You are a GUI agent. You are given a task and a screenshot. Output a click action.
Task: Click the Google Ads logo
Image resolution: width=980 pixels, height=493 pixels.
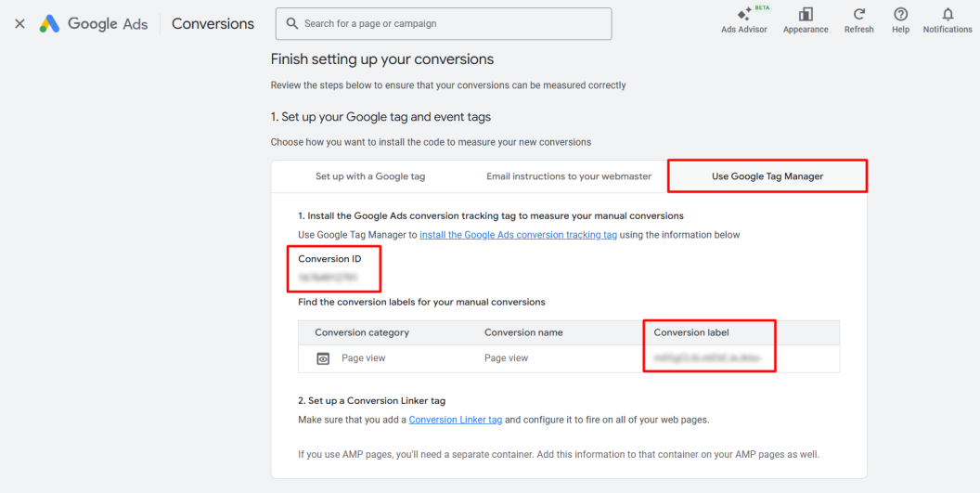click(x=93, y=24)
